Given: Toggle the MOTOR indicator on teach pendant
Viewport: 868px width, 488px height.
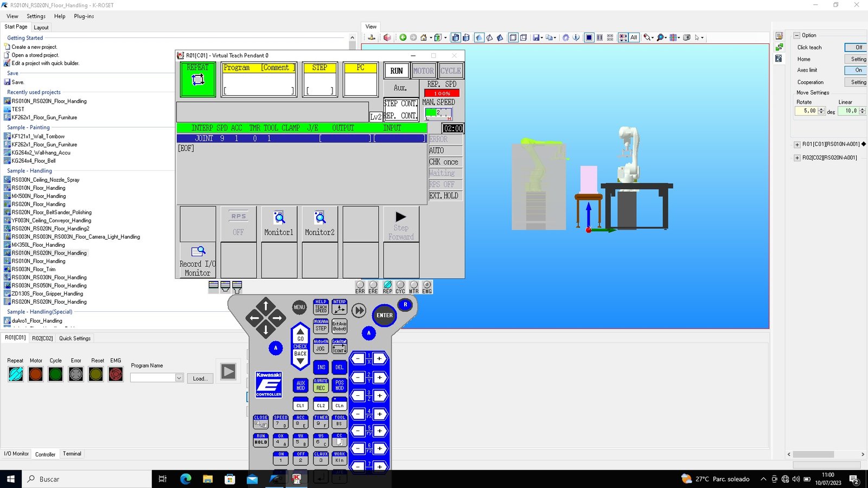Looking at the screenshot, I should tap(424, 70).
